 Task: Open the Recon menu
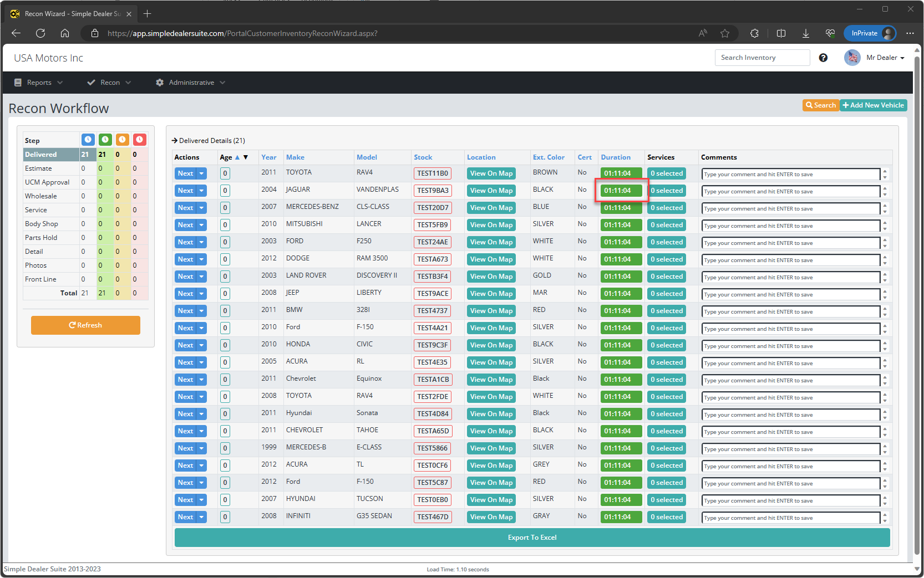point(109,83)
